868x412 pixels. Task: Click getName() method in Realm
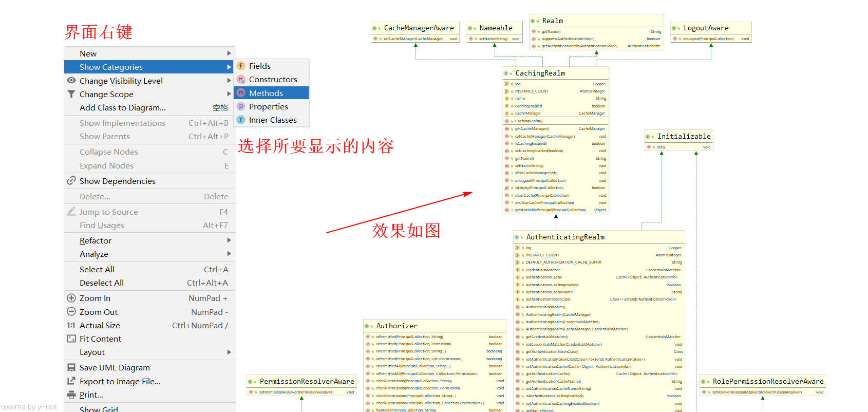pyautogui.click(x=551, y=32)
